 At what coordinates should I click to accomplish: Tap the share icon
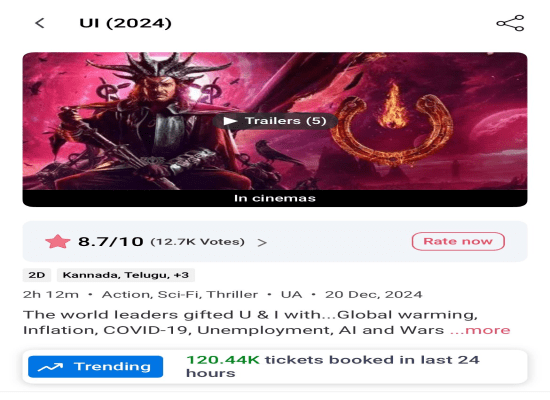[510, 23]
